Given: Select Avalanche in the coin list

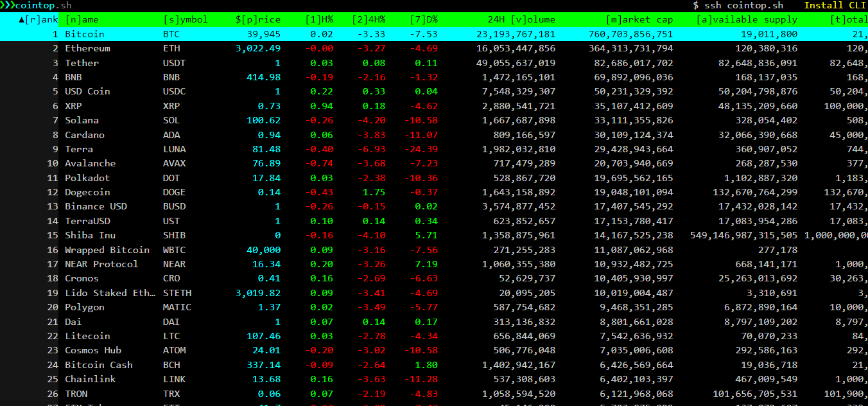Looking at the screenshot, I should pyautogui.click(x=90, y=163).
